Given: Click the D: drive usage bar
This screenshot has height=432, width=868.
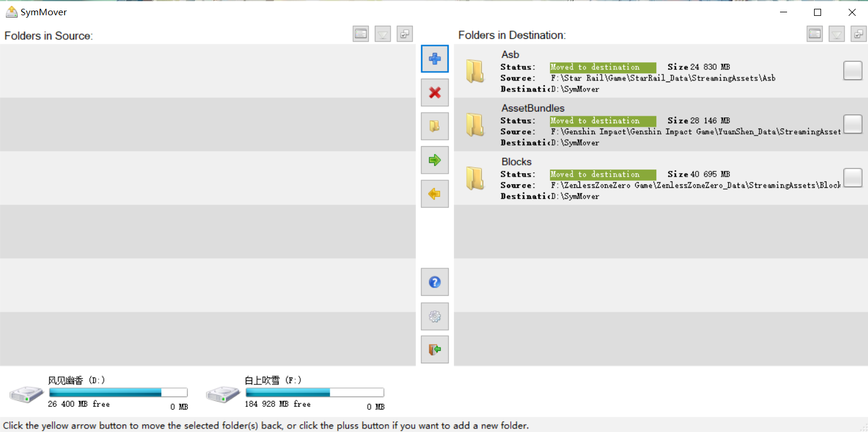Looking at the screenshot, I should click(118, 393).
